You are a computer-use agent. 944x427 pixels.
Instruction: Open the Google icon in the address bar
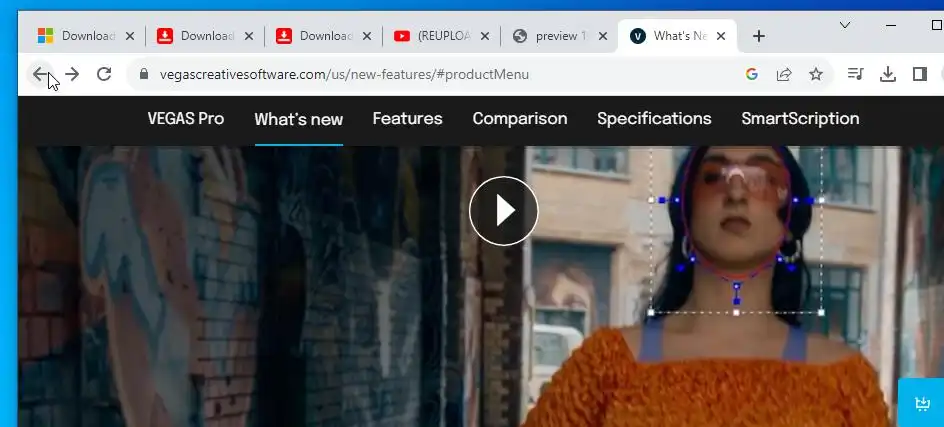751,74
